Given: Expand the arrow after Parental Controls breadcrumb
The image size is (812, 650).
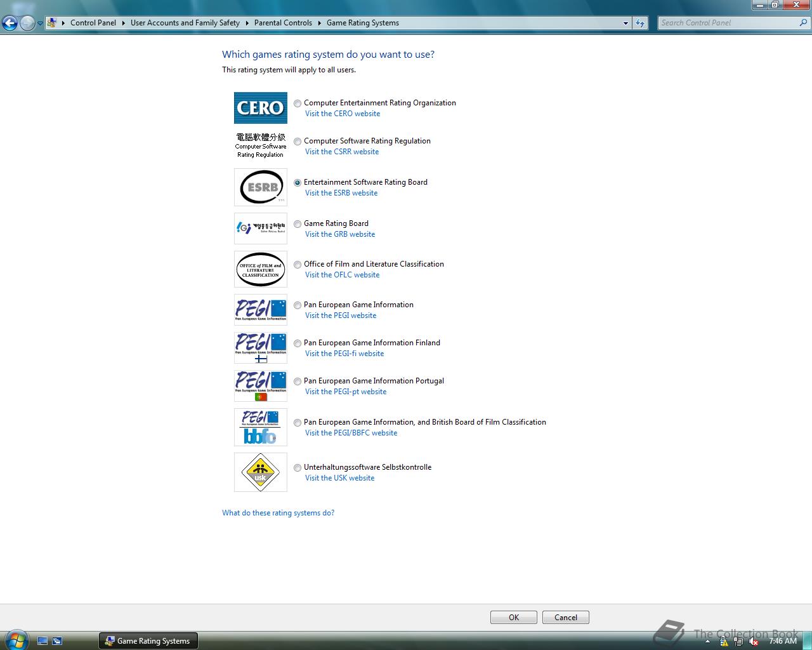Looking at the screenshot, I should tap(319, 23).
